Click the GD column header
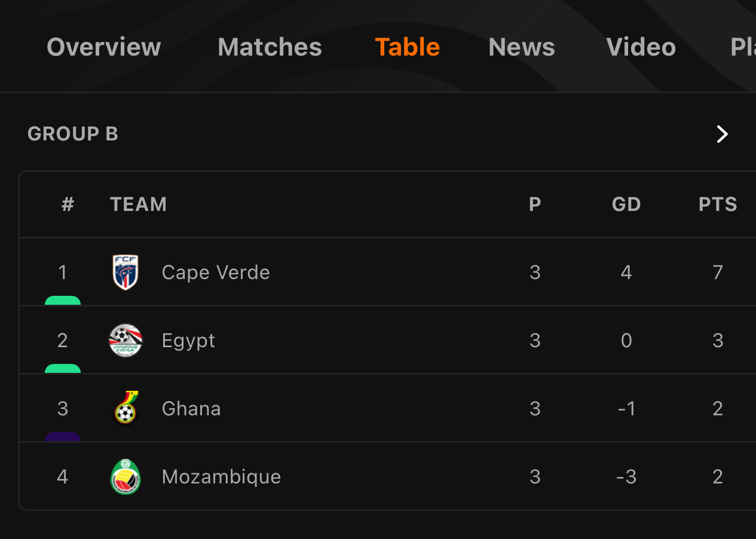The width and height of the screenshot is (756, 539). coord(626,204)
